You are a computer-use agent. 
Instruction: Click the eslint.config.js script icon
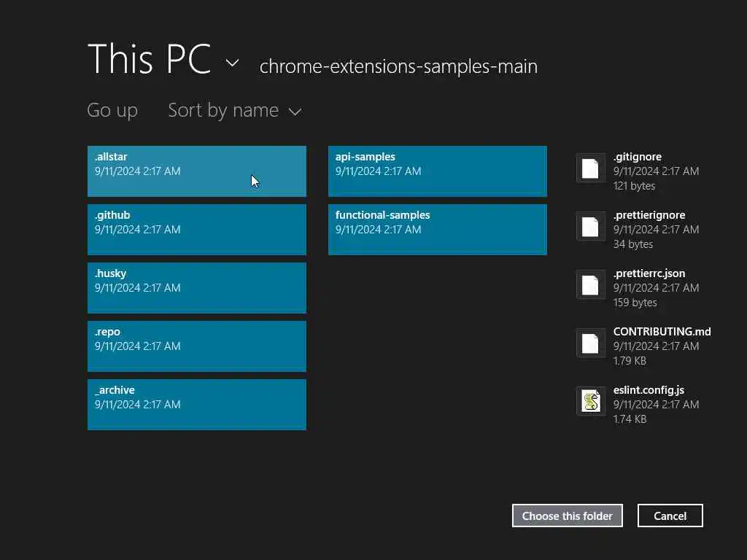pyautogui.click(x=591, y=402)
